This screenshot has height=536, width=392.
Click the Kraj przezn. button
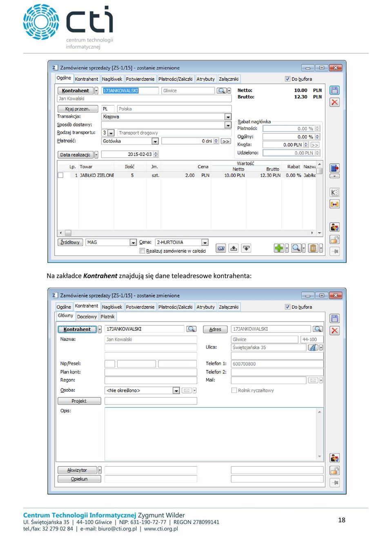click(x=78, y=109)
